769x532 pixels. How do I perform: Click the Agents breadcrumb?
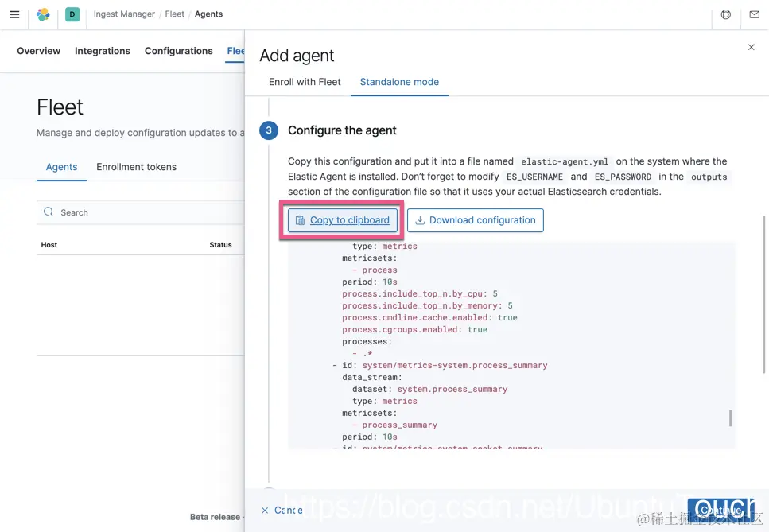tap(208, 14)
